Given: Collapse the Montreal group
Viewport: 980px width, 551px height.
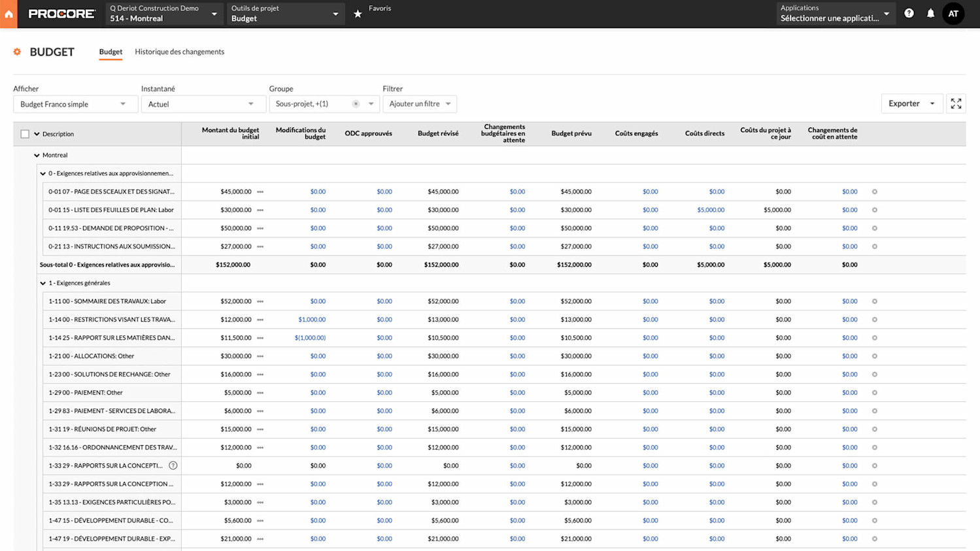Looking at the screenshot, I should pyautogui.click(x=37, y=156).
